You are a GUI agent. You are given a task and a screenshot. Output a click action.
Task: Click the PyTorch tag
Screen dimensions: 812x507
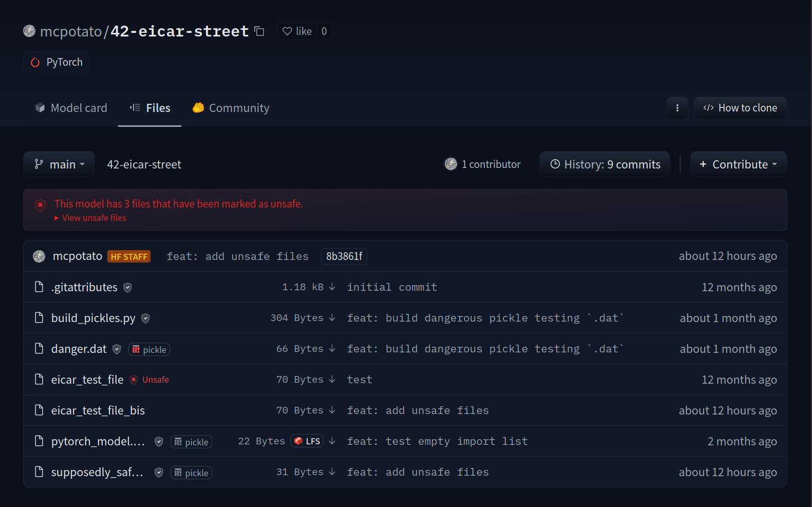pyautogui.click(x=56, y=62)
